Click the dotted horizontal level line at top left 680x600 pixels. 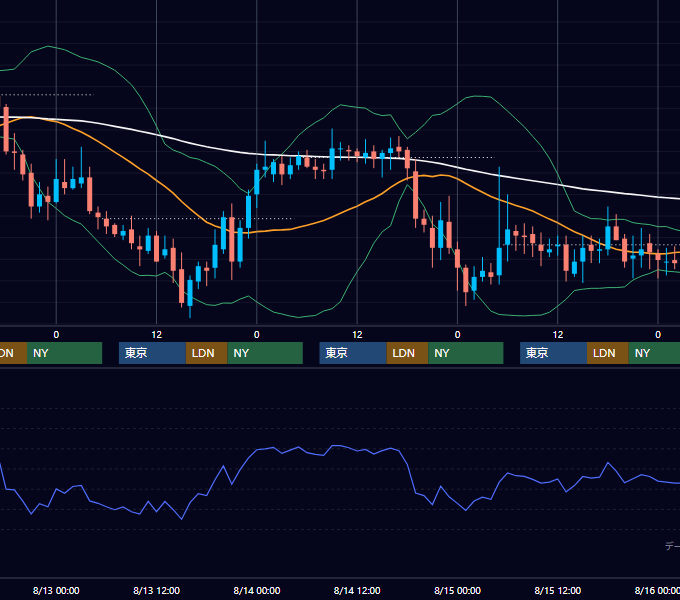click(x=47, y=95)
